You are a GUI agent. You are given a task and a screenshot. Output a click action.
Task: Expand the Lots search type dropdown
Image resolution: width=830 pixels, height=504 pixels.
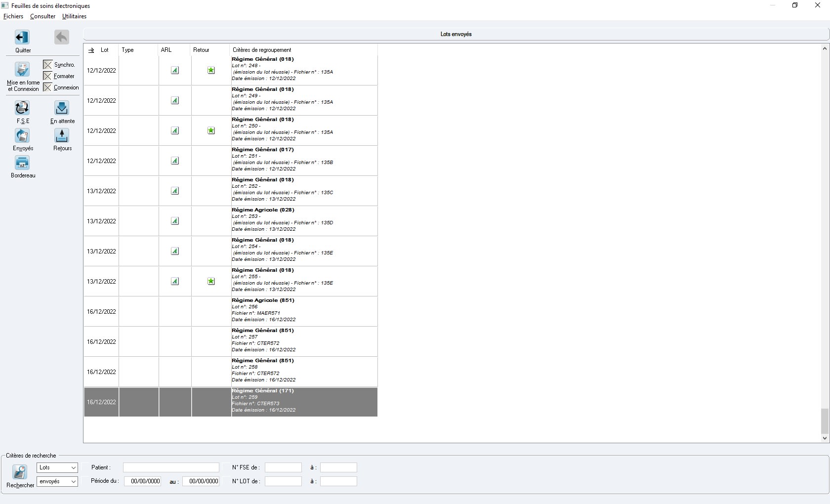tap(73, 467)
